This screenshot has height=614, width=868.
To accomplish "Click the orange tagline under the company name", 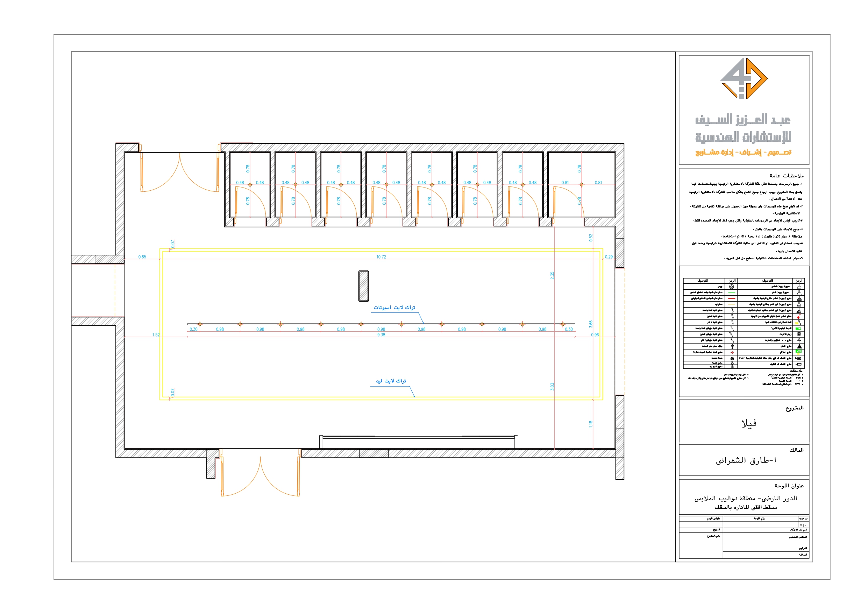I will pos(743,152).
